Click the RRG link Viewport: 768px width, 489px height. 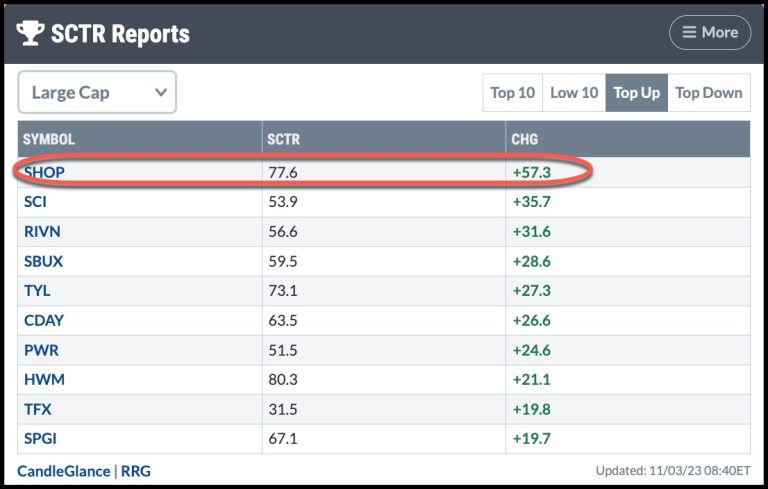pyautogui.click(x=135, y=470)
